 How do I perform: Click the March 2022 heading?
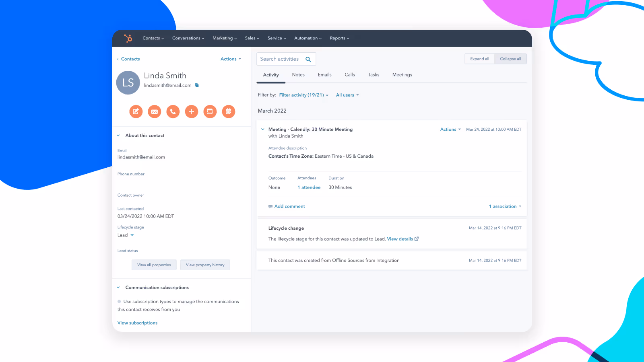[x=272, y=111]
